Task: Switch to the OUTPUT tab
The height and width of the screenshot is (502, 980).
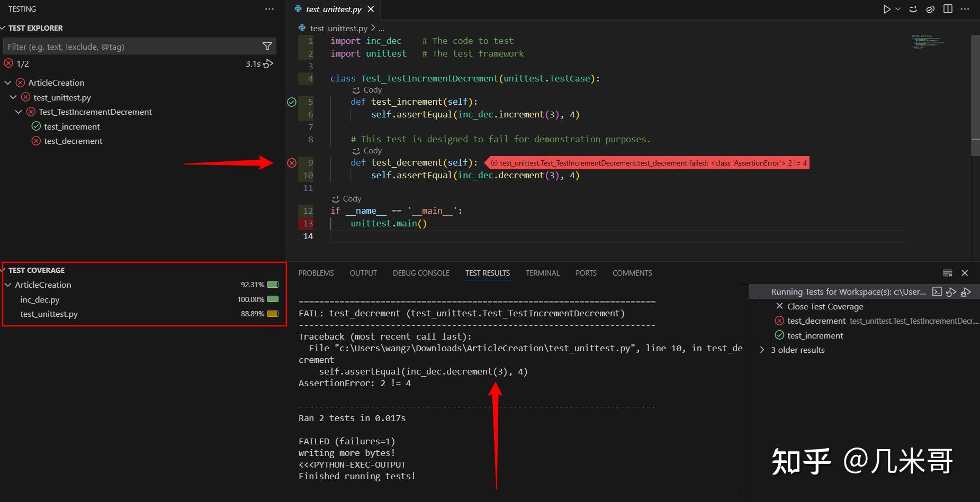Action: click(363, 273)
